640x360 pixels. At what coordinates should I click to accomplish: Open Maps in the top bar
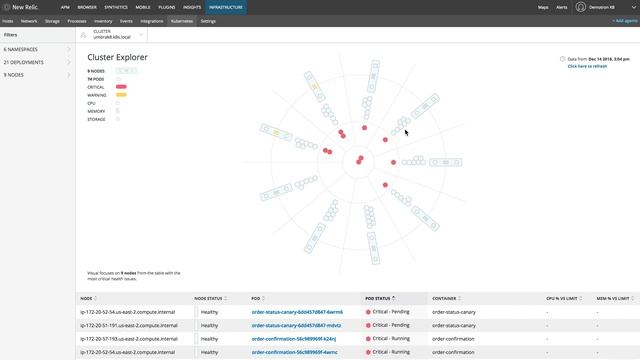pos(543,7)
